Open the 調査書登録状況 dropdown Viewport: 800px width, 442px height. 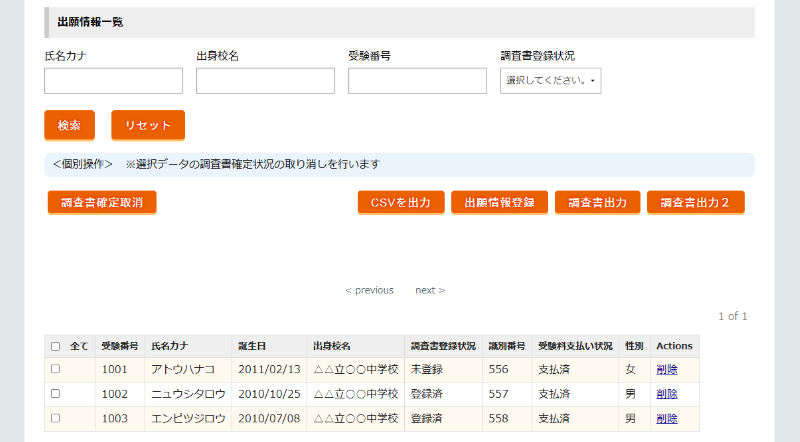click(x=550, y=80)
